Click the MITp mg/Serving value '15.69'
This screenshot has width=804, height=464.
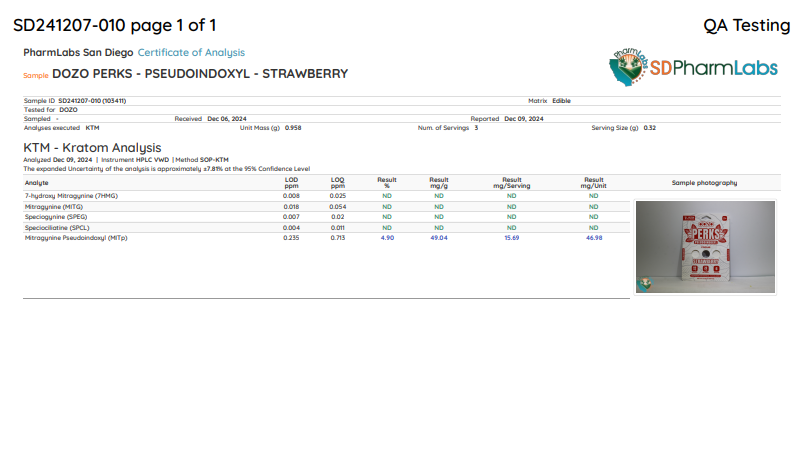point(512,238)
